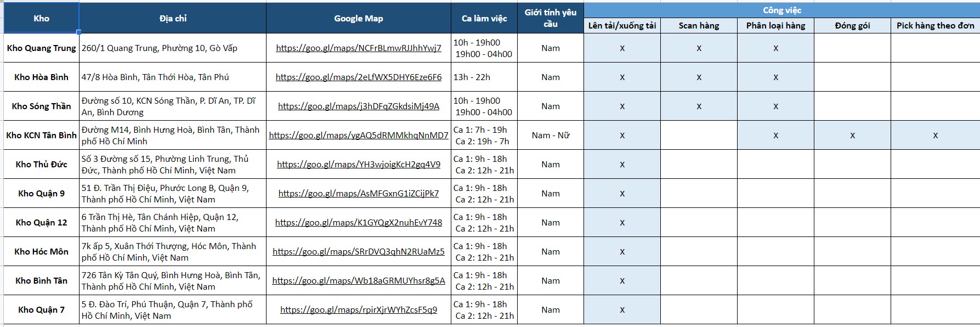
Task: Open the Kho Quận 9 map link
Action: click(359, 194)
